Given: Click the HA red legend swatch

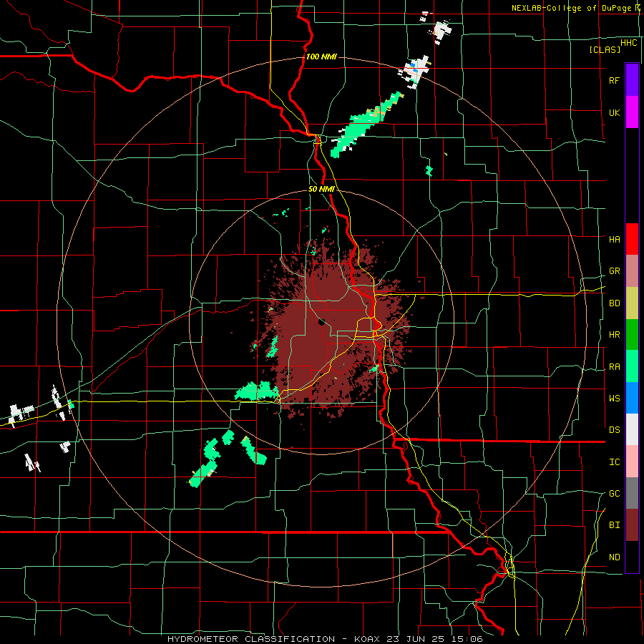Looking at the screenshot, I should pos(632,239).
